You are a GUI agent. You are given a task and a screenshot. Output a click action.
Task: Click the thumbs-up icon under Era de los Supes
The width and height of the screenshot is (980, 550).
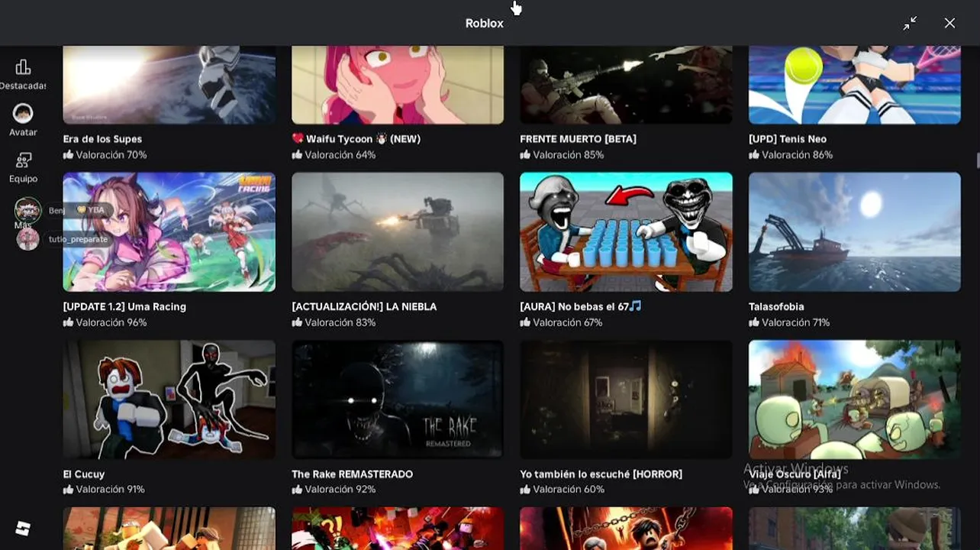68,154
